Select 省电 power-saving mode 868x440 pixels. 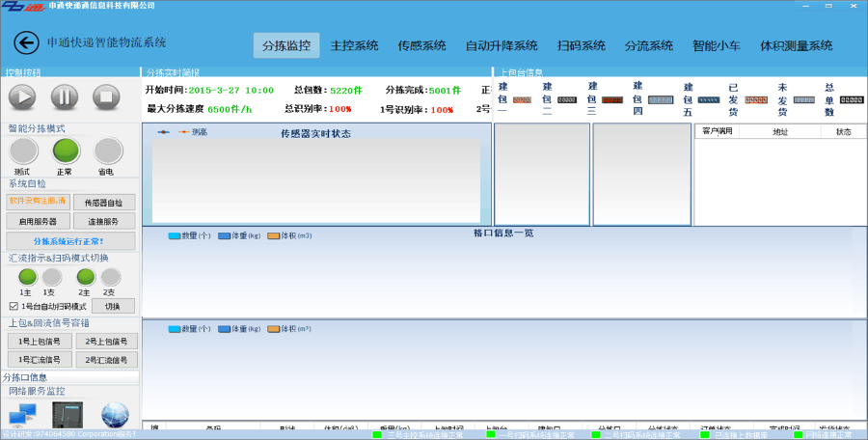tap(108, 151)
